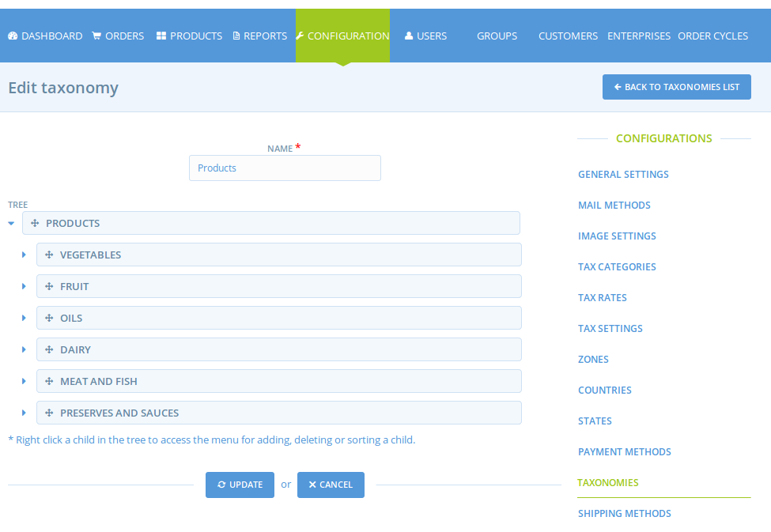
Task: Expand the OILS tree node arrow
Action: (24, 318)
